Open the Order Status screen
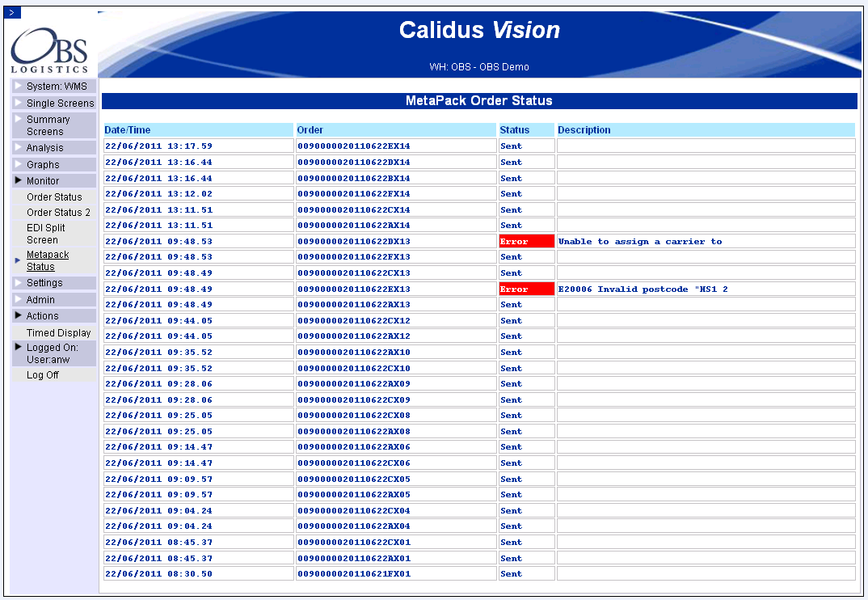The width and height of the screenshot is (868, 600). pos(54,196)
